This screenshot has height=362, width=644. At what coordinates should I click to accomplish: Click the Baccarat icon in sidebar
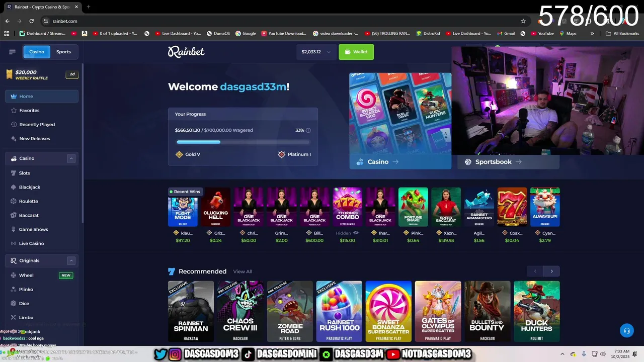click(x=14, y=215)
